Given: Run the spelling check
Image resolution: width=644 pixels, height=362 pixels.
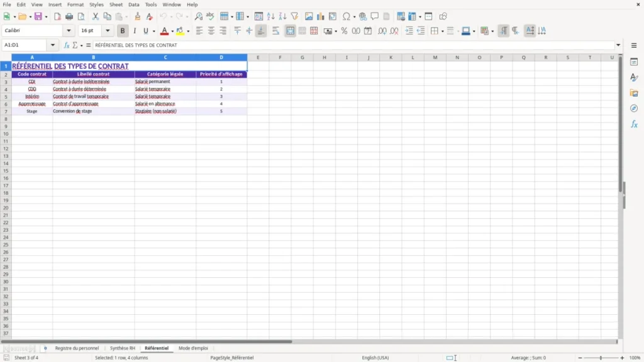Looking at the screenshot, I should point(210,16).
